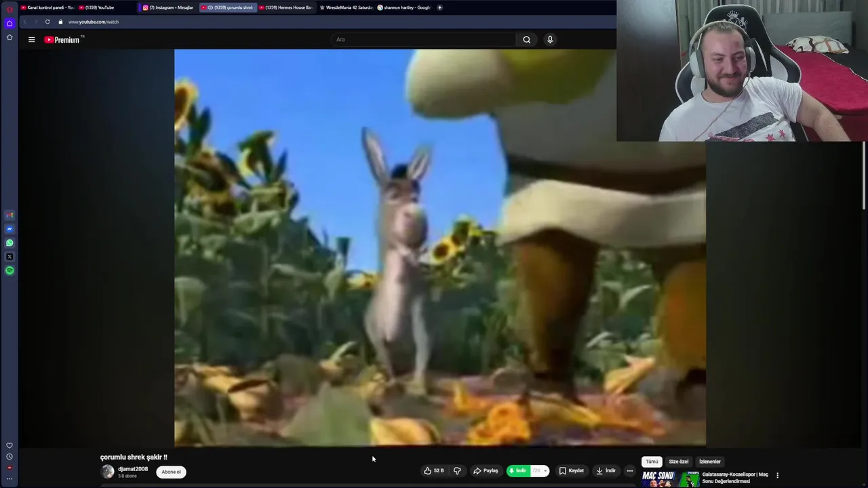
Task: Click YouTube's İndir download button
Action: 606,470
